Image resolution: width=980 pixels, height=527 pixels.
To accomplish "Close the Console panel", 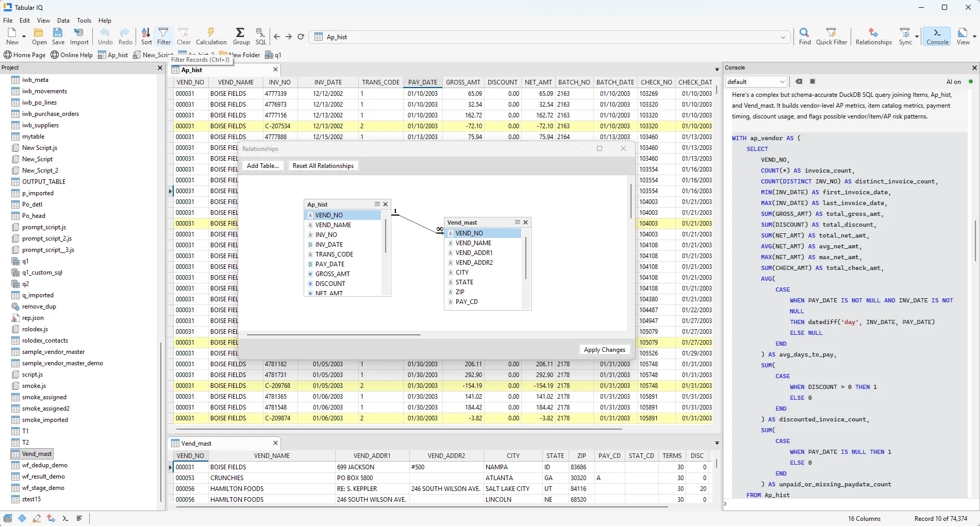I will [974, 68].
